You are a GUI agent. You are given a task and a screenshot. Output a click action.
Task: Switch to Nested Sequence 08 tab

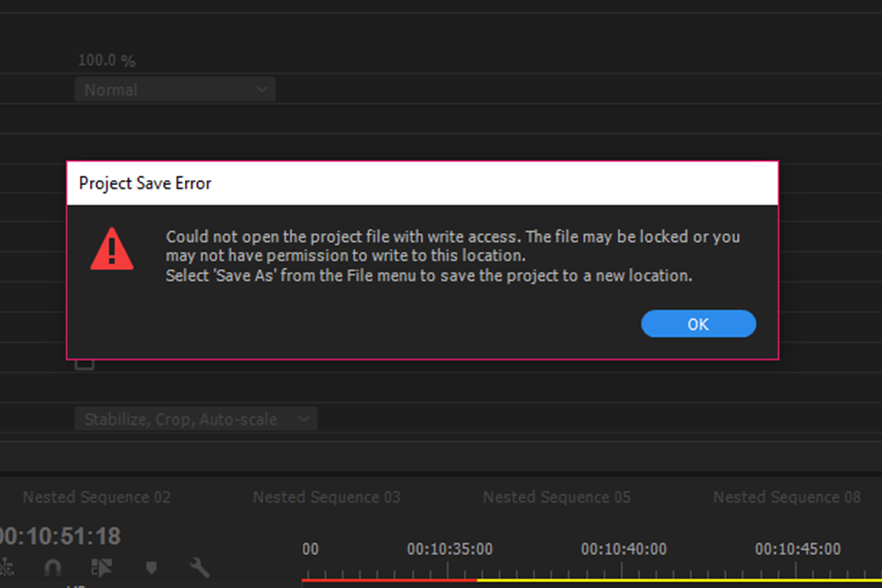coord(787,497)
